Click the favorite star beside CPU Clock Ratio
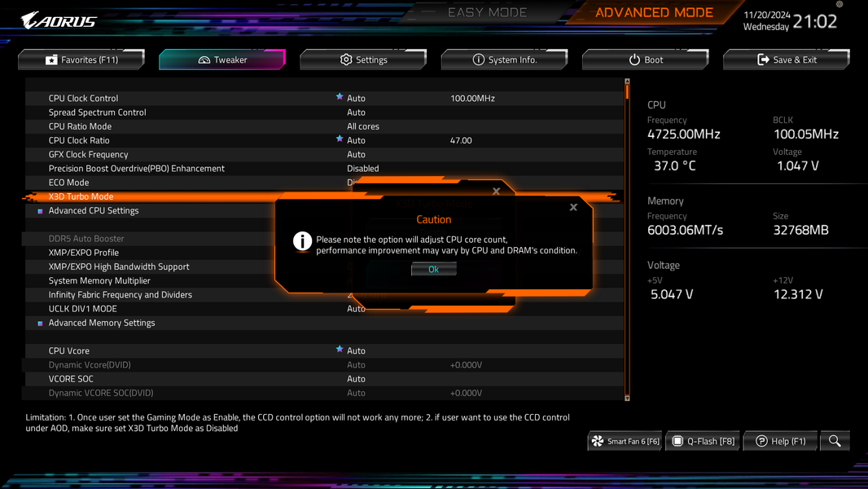This screenshot has height=489, width=868. (x=340, y=139)
